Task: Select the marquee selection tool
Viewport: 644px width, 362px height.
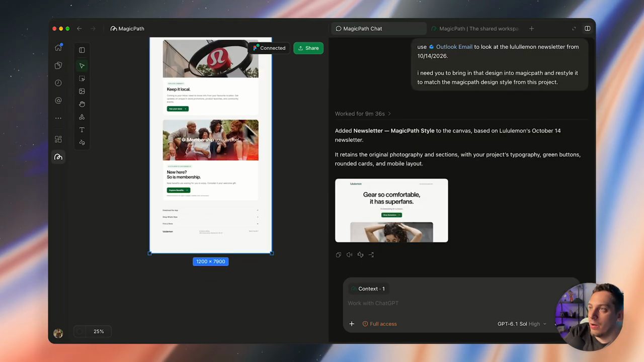Action: (82, 79)
